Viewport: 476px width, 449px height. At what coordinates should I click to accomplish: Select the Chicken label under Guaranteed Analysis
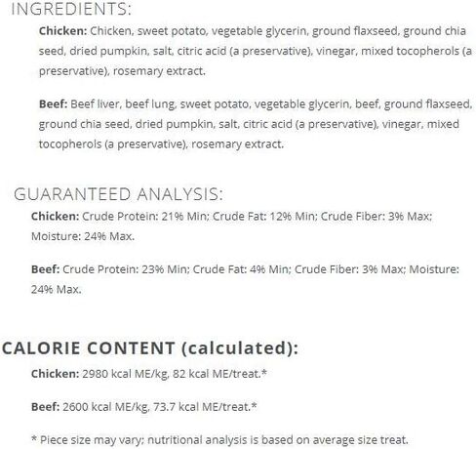[55, 217]
